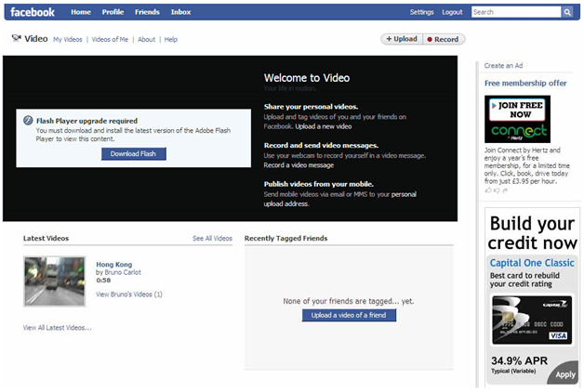Click the Record button
584x392 pixels.
click(444, 39)
